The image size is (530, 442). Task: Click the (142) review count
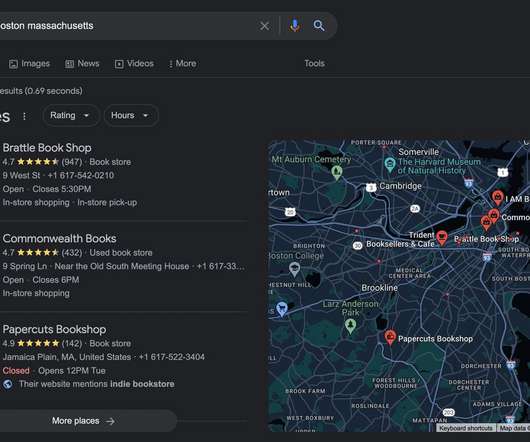pyautogui.click(x=72, y=344)
